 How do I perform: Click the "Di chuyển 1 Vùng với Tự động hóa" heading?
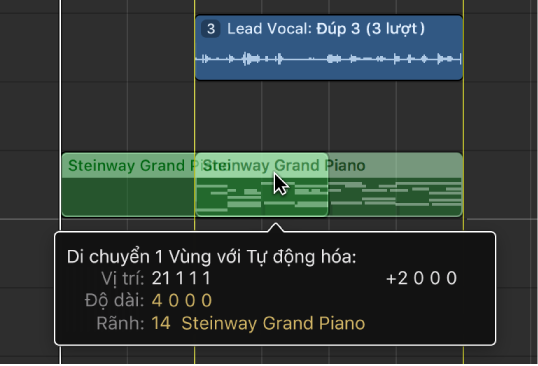coord(211,257)
